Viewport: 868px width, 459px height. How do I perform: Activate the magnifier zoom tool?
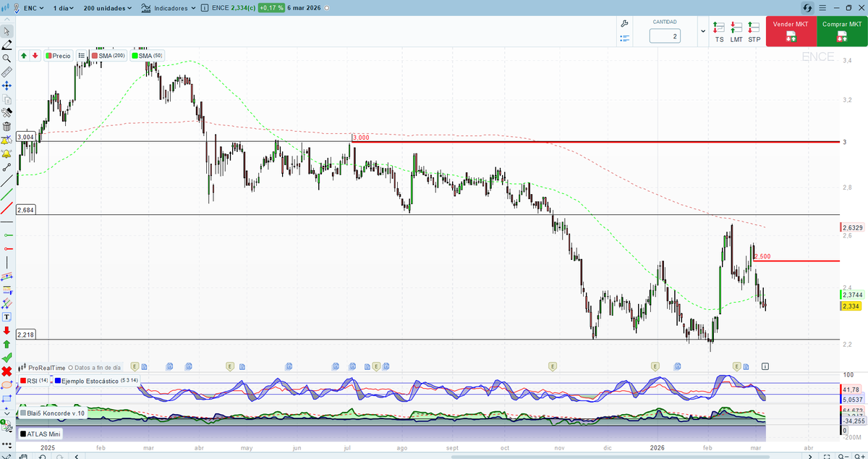coord(7,59)
